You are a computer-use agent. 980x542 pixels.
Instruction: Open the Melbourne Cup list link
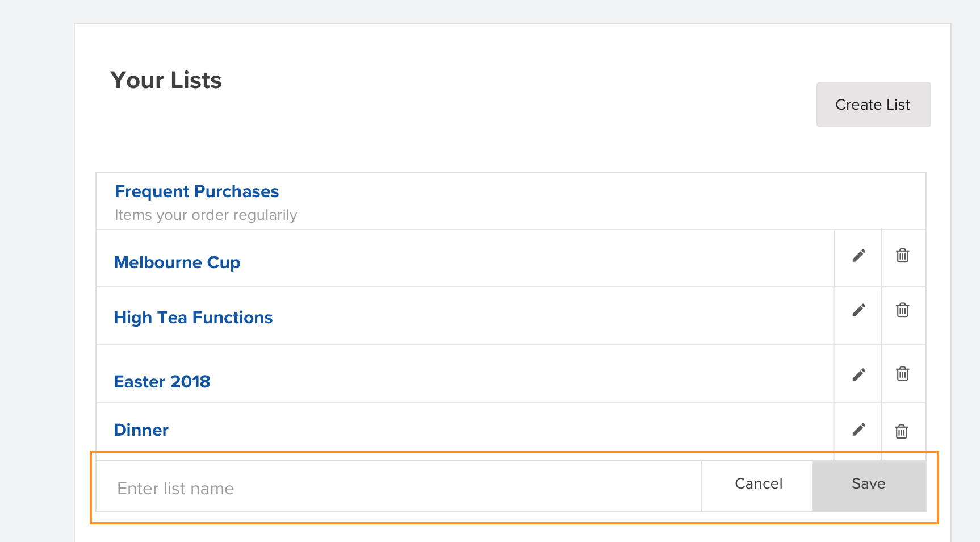click(177, 262)
